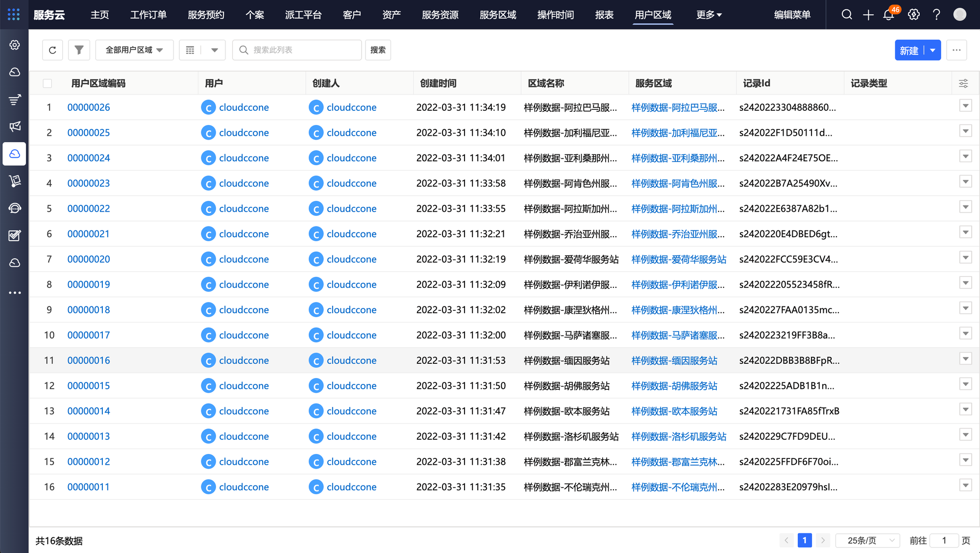This screenshot has height=553, width=980.
Task: Open row actions dropdown for 00000026
Action: (965, 106)
